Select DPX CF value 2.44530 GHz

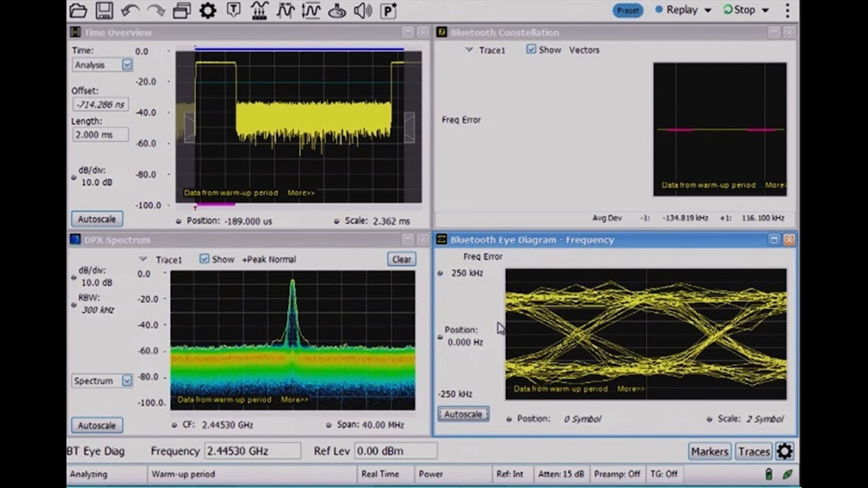(227, 425)
